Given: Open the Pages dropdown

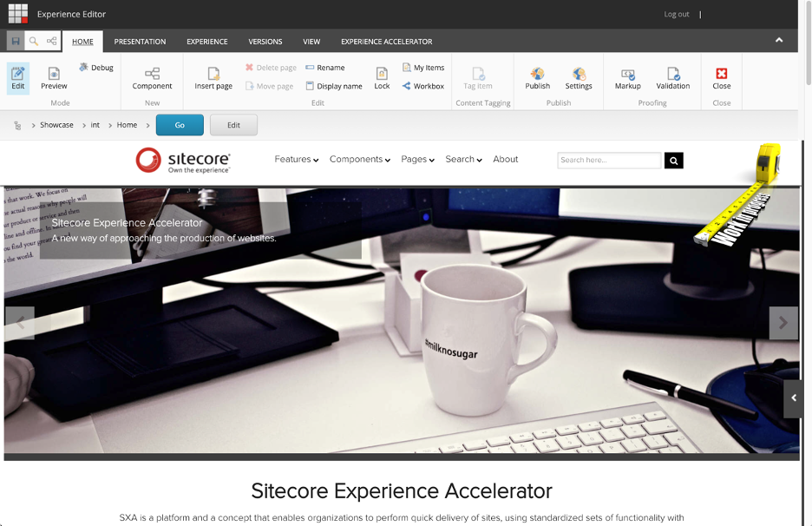Looking at the screenshot, I should point(416,160).
